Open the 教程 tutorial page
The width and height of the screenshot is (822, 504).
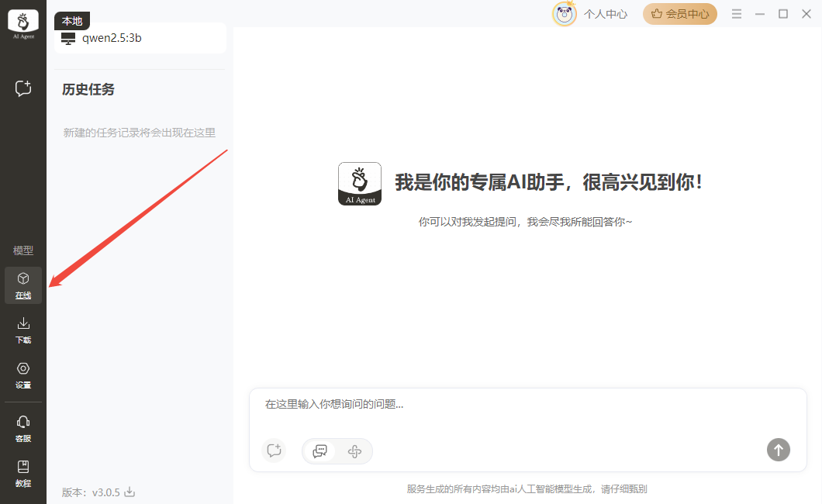pos(23,473)
